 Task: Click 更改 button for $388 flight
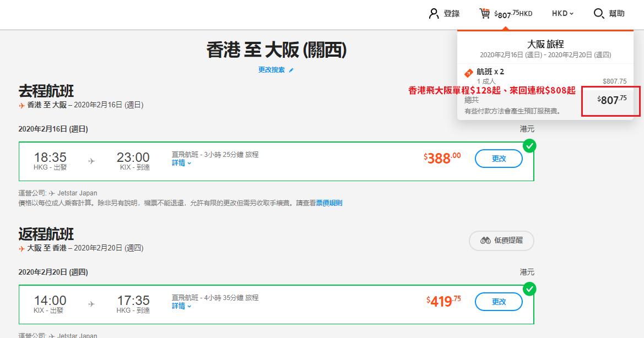coord(499,159)
